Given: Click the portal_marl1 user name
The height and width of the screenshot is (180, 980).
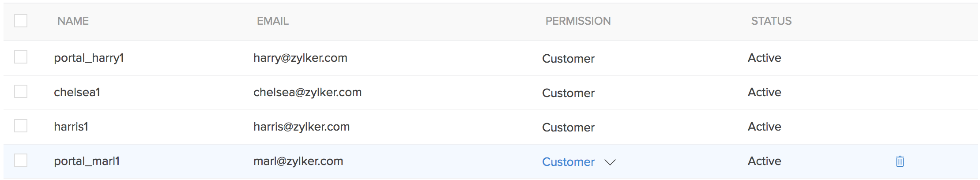Looking at the screenshot, I should pyautogui.click(x=87, y=161).
